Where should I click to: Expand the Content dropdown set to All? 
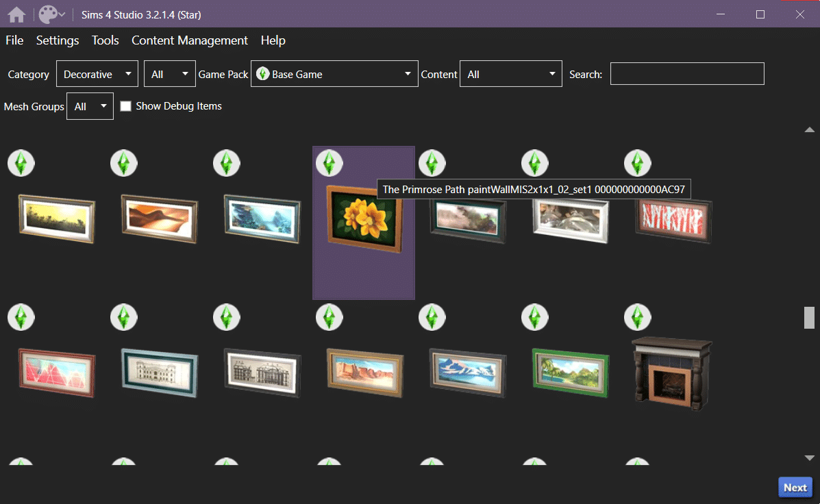(510, 73)
